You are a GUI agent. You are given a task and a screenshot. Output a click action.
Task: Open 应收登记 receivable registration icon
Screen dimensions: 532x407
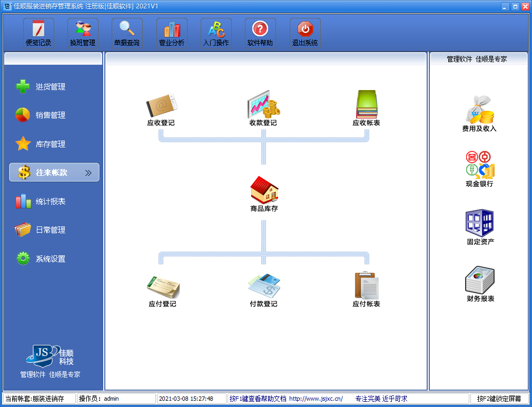click(x=161, y=109)
